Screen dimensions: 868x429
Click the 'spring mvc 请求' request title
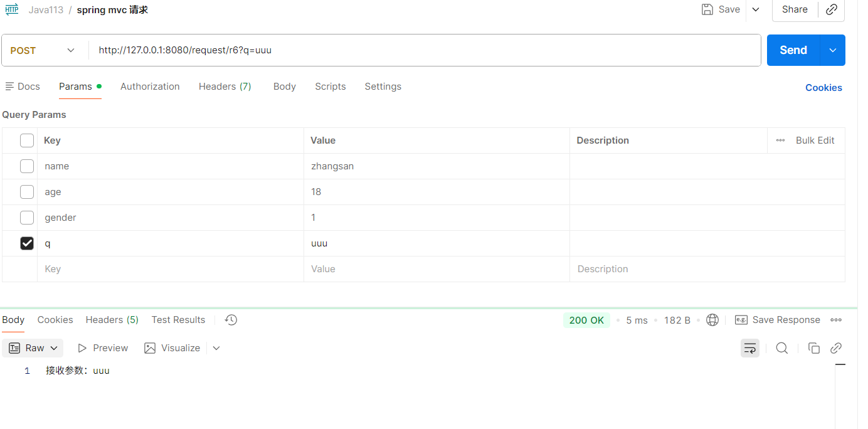112,10
